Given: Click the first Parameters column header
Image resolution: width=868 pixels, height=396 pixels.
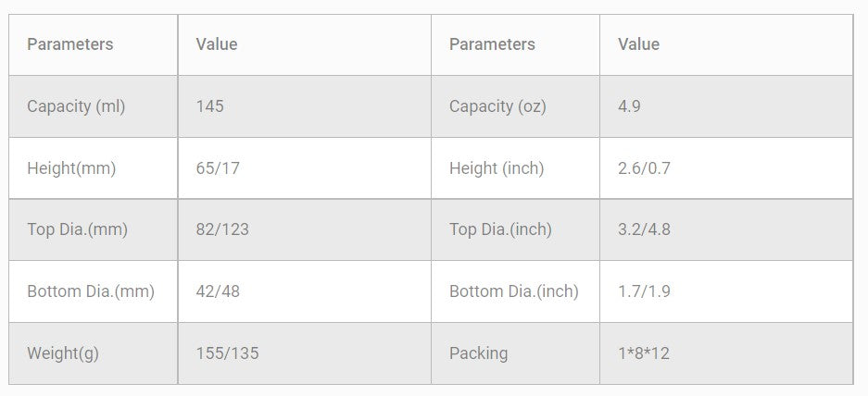Looking at the screenshot, I should click(x=70, y=44).
